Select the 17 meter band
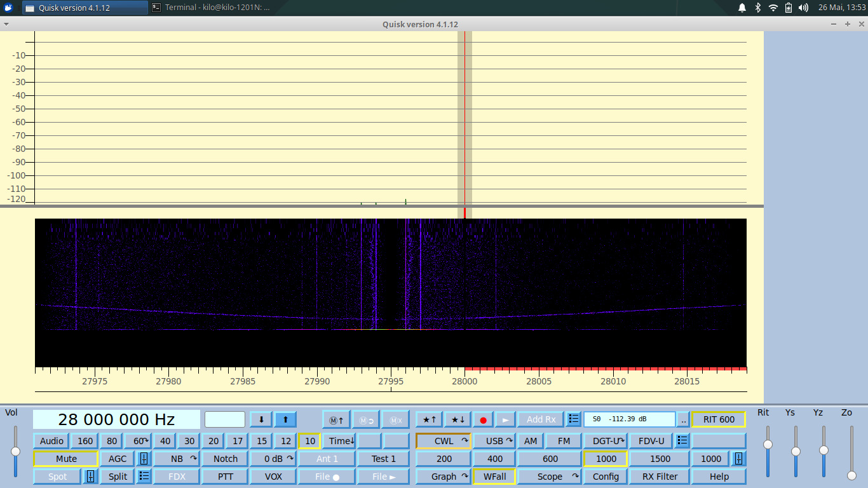 [x=238, y=441]
